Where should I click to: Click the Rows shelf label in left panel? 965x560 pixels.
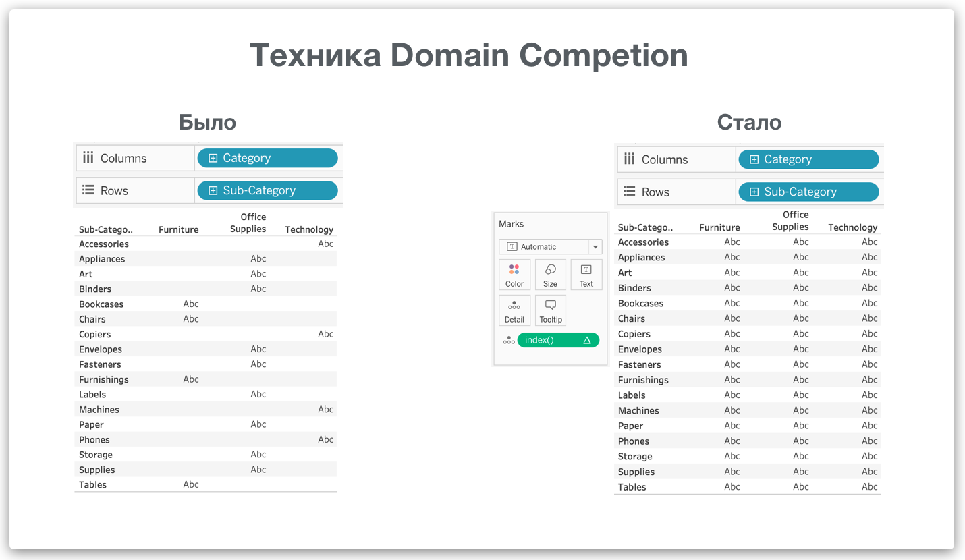[114, 190]
